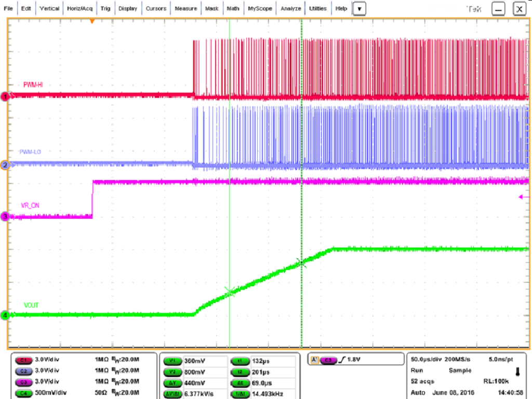532x399 pixels.
Task: Click the Y1 360mV readout button
Action: click(172, 360)
